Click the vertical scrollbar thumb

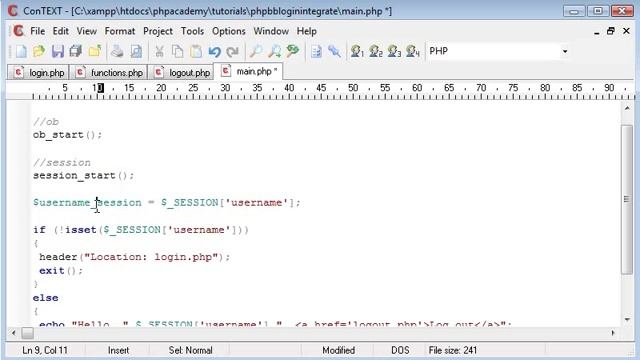(627, 199)
